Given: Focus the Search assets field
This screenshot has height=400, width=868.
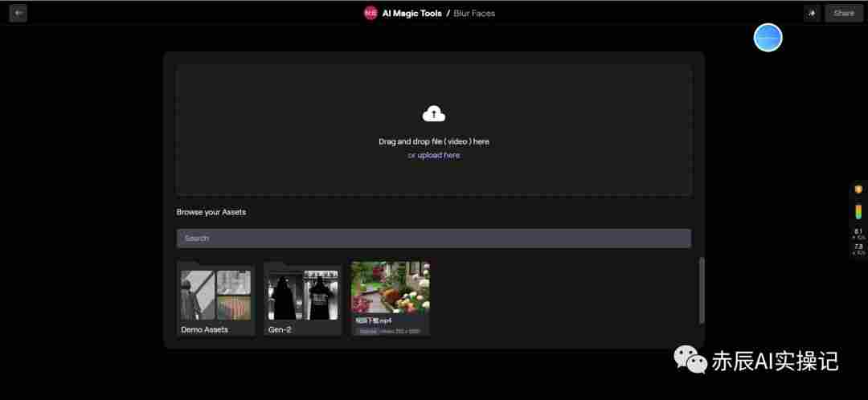Looking at the screenshot, I should pyautogui.click(x=433, y=239).
